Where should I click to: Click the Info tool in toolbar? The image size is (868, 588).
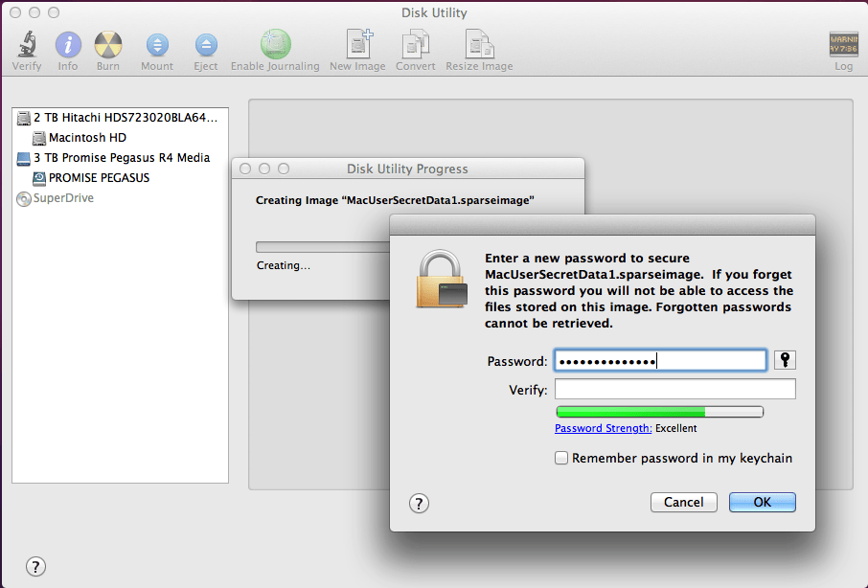coord(67,43)
